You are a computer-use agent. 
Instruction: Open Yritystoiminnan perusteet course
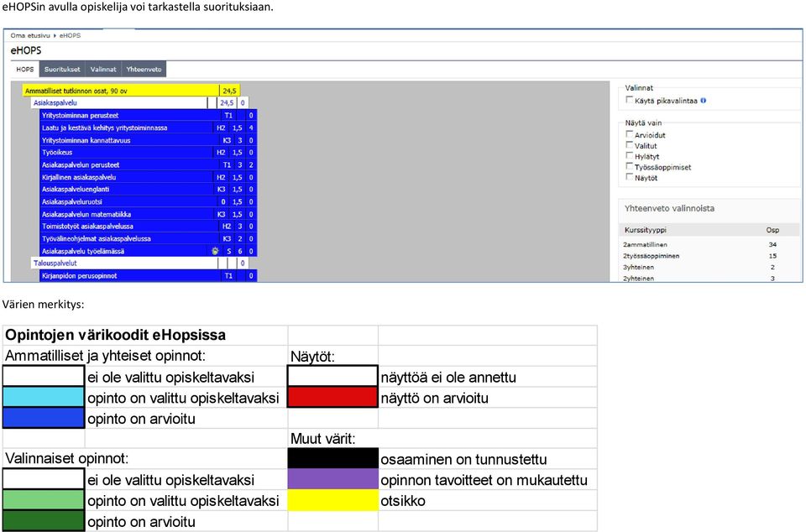click(x=149, y=116)
